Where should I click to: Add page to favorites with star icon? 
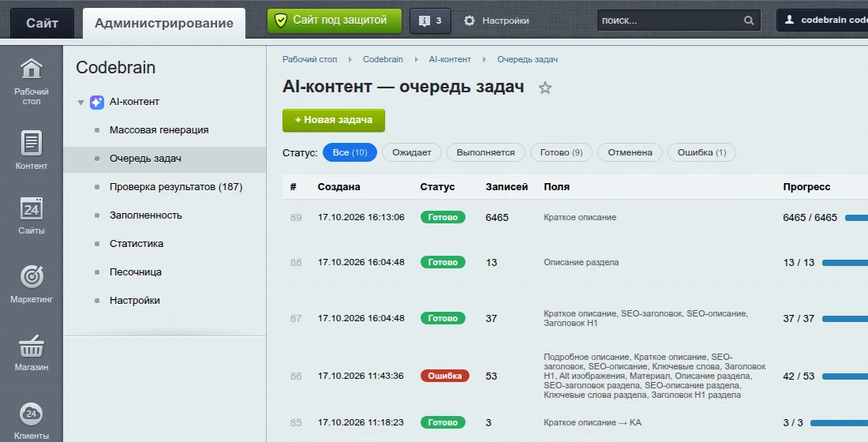(x=544, y=88)
